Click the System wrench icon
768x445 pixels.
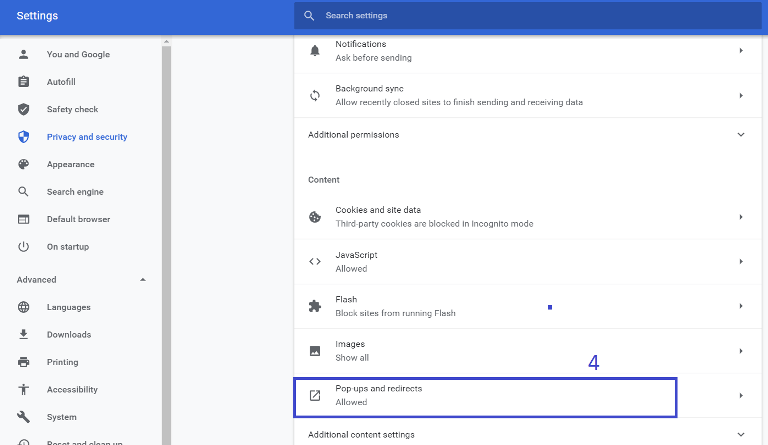(23, 417)
